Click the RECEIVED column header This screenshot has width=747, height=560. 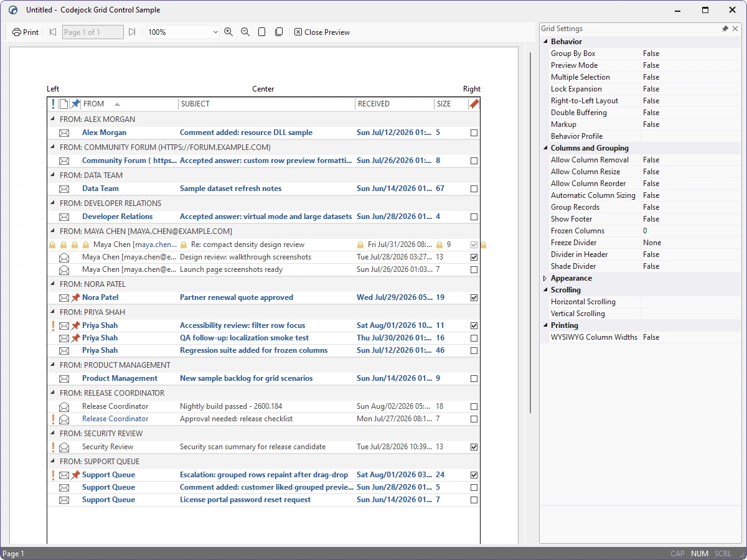[x=395, y=104]
